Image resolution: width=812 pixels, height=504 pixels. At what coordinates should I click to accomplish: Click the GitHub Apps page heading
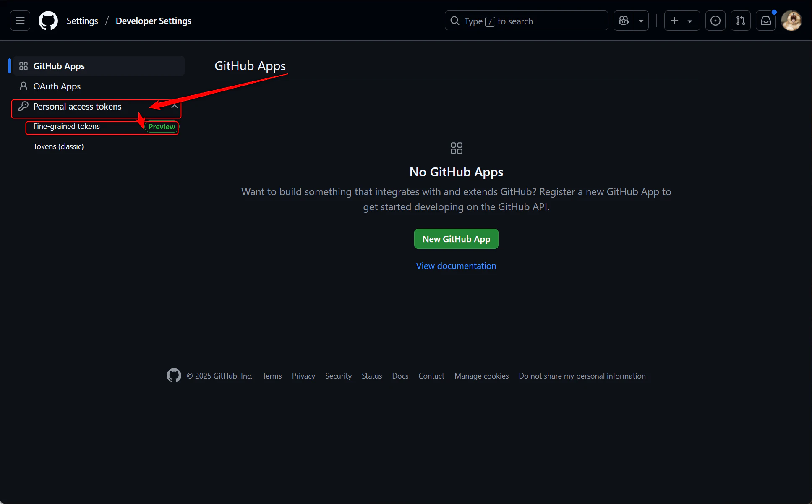click(x=250, y=66)
